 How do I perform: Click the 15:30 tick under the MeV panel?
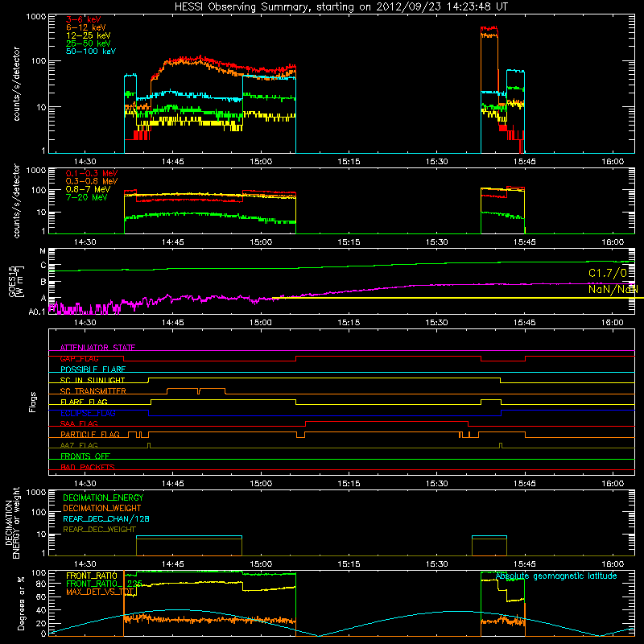[x=436, y=242]
